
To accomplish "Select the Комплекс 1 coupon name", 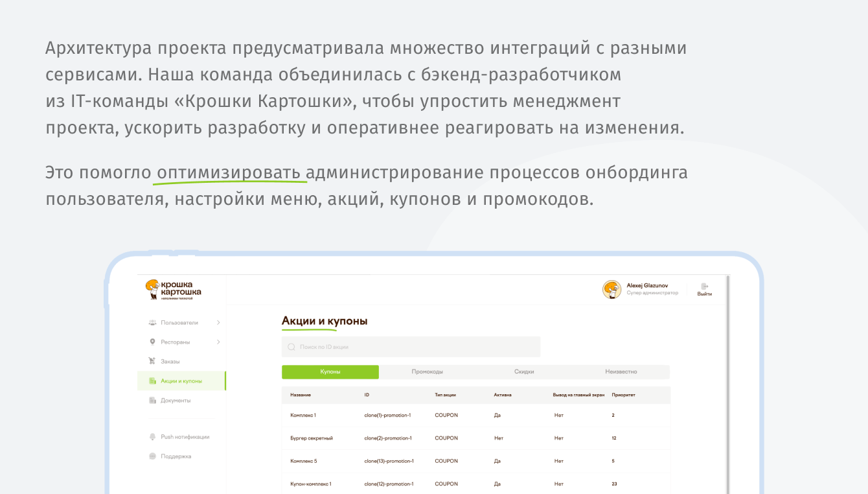I will pos(303,415).
